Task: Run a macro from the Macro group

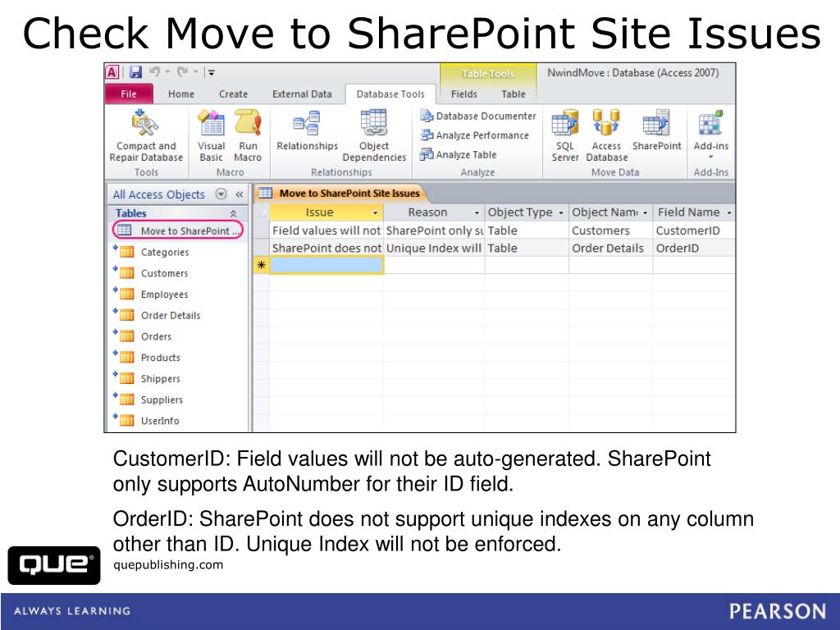Action: 248,137
